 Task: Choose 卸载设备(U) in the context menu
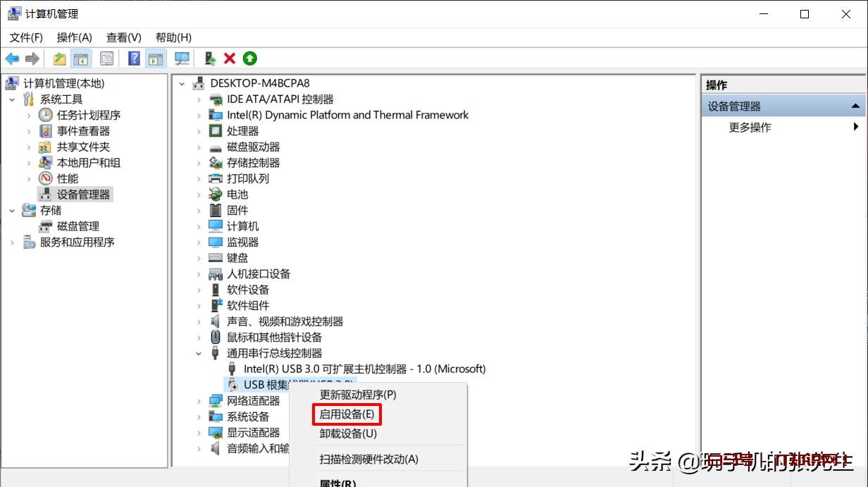pos(348,433)
